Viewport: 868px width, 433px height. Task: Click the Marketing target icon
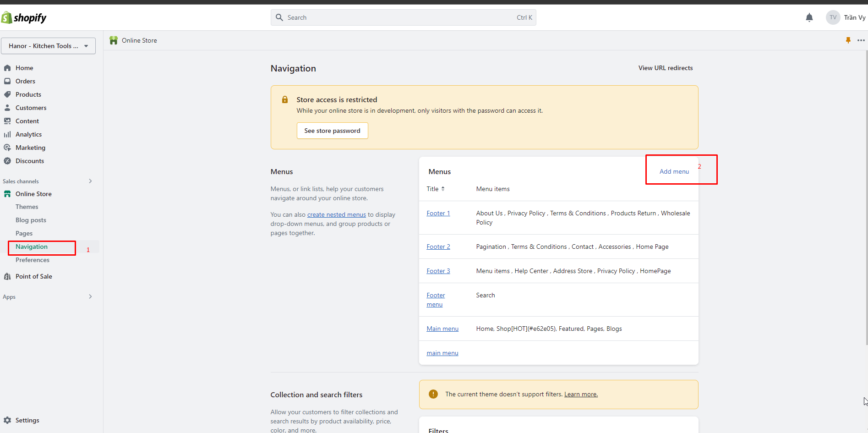7,148
